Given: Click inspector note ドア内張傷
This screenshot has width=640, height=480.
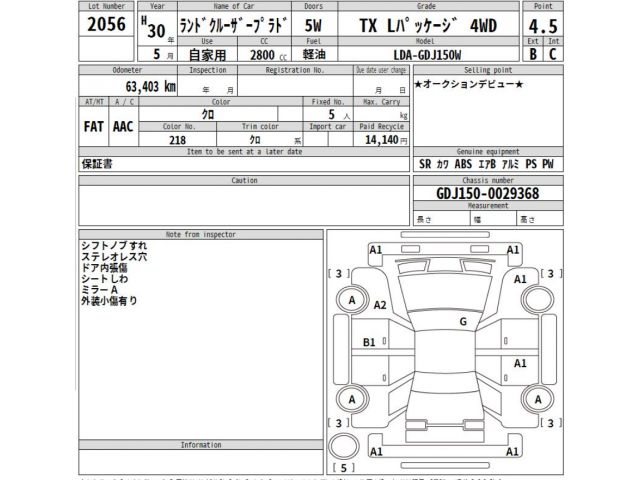Looking at the screenshot, I should point(104,268).
